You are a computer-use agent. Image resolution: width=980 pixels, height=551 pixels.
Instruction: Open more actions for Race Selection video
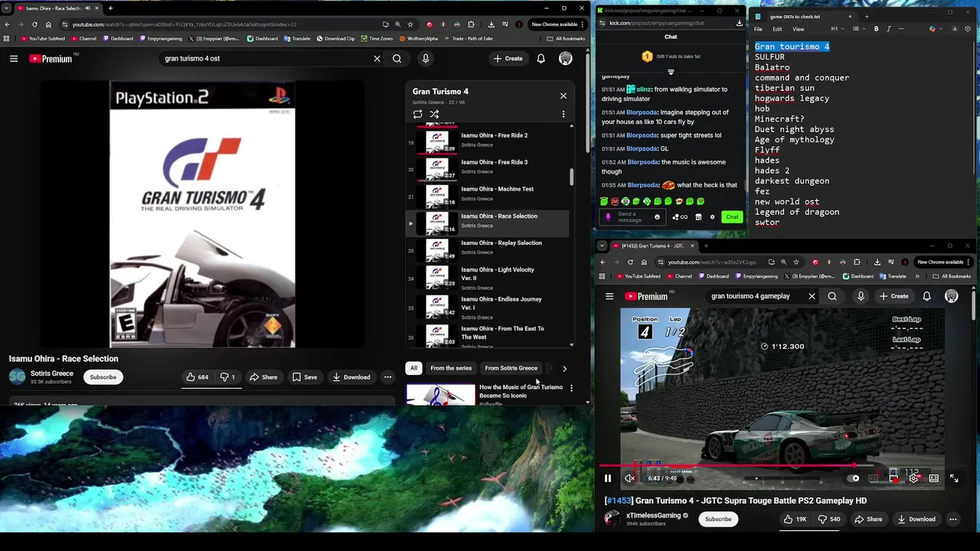[387, 377]
